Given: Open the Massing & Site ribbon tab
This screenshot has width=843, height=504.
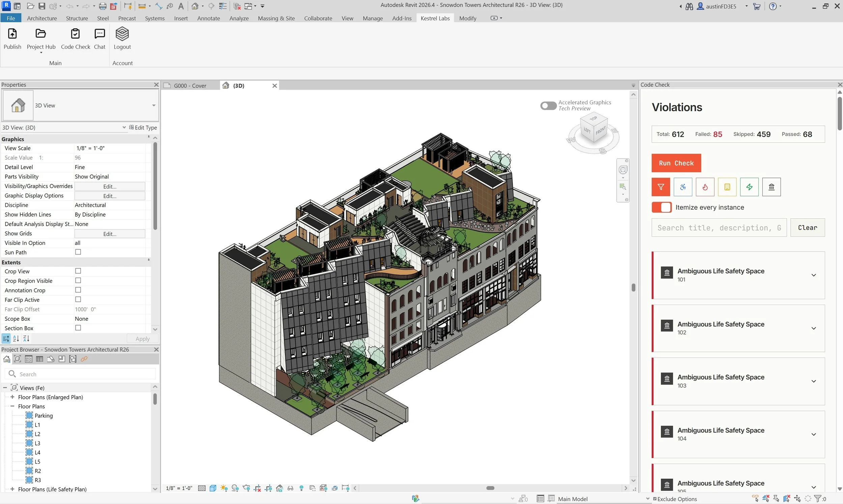Looking at the screenshot, I should click(276, 18).
